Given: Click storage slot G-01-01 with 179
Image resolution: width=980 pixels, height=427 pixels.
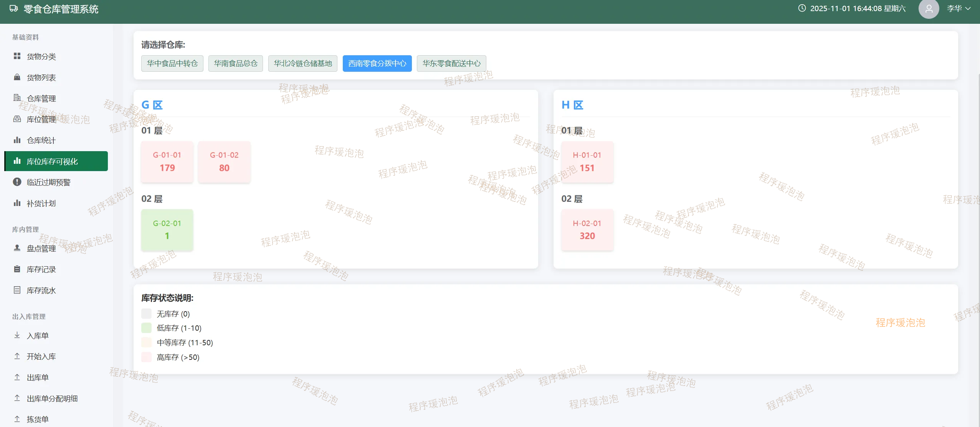Looking at the screenshot, I should (167, 162).
